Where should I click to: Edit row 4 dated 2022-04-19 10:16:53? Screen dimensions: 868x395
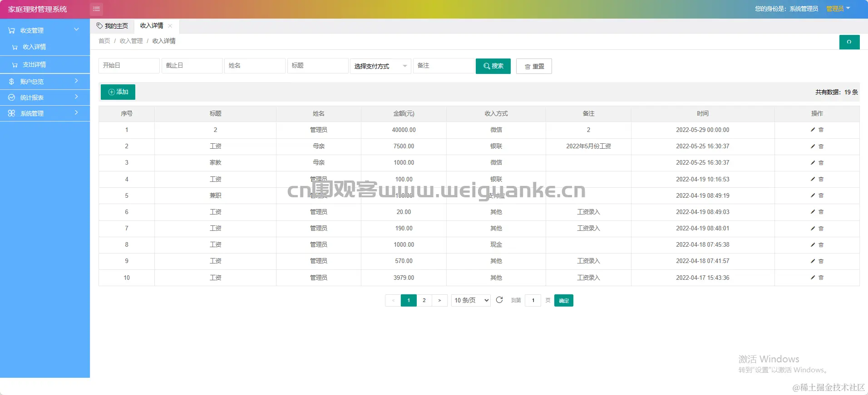point(813,179)
